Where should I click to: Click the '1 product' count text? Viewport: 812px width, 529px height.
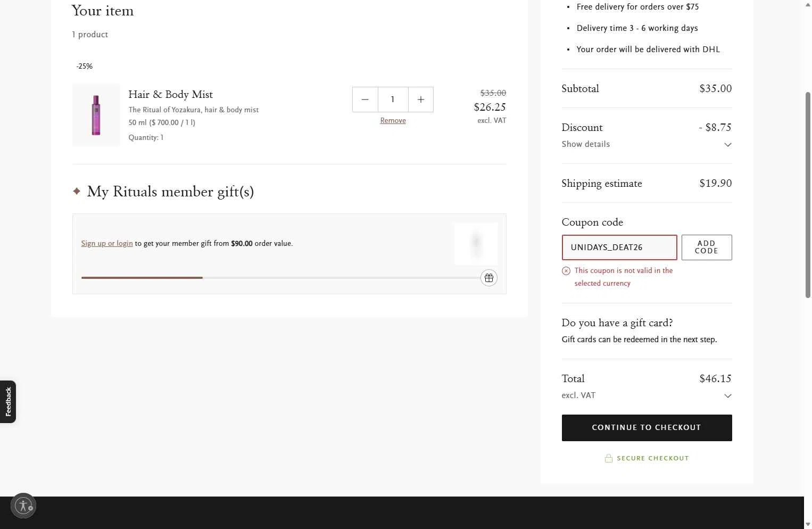[90, 35]
